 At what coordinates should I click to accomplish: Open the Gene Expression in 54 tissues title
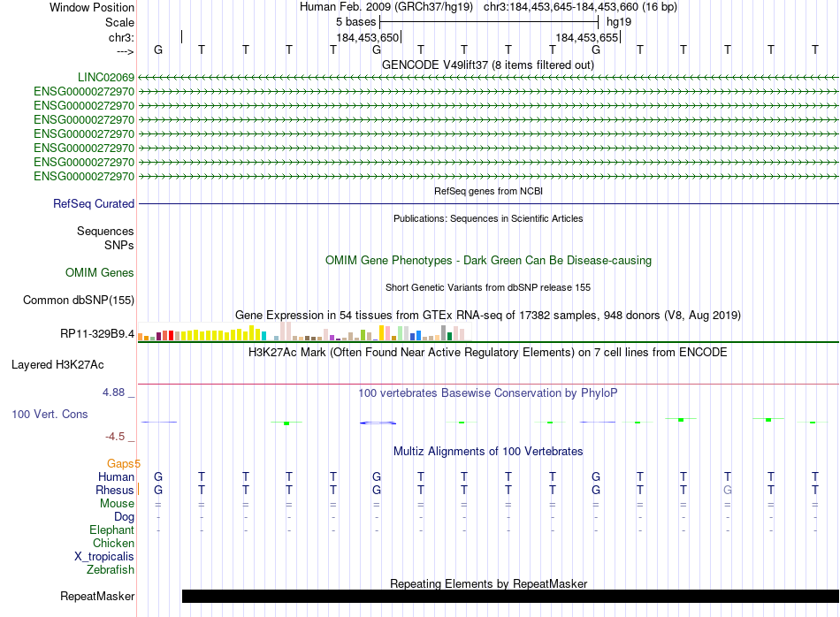tap(488, 316)
